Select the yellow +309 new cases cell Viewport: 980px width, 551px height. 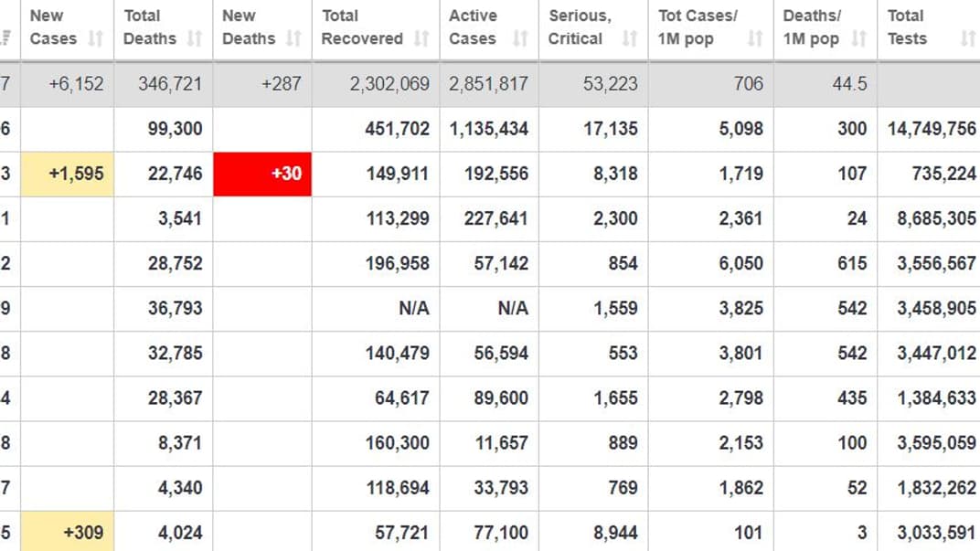[x=68, y=532]
